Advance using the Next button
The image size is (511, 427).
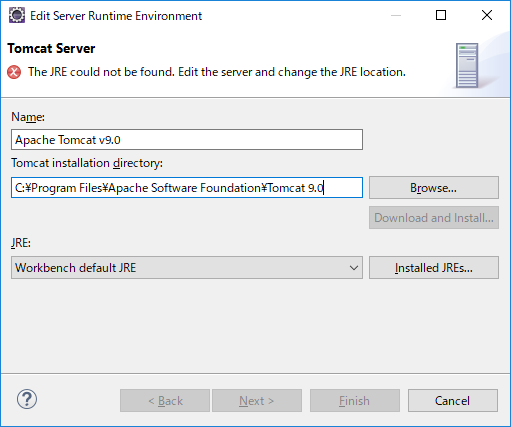257,400
